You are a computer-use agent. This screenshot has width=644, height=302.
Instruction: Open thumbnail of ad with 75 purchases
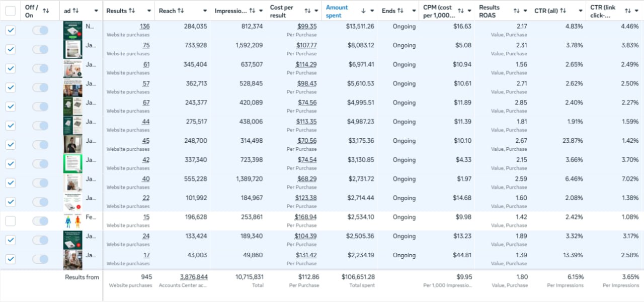click(72, 50)
